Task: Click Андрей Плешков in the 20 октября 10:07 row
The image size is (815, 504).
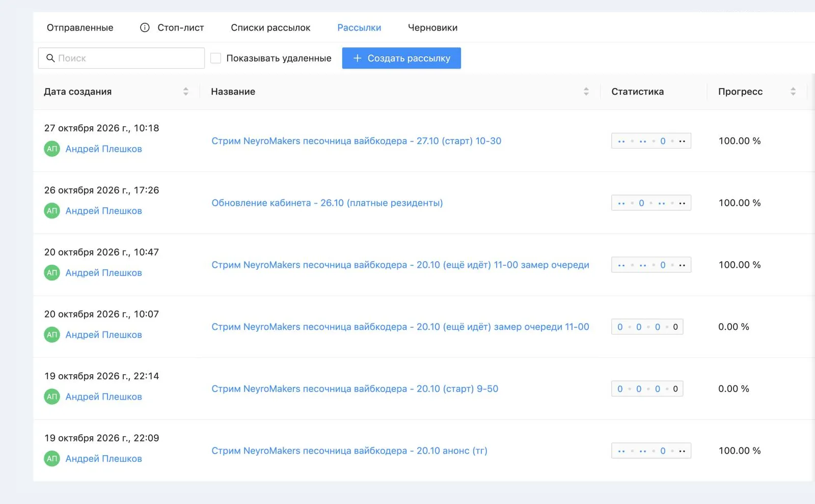Action: coord(104,334)
